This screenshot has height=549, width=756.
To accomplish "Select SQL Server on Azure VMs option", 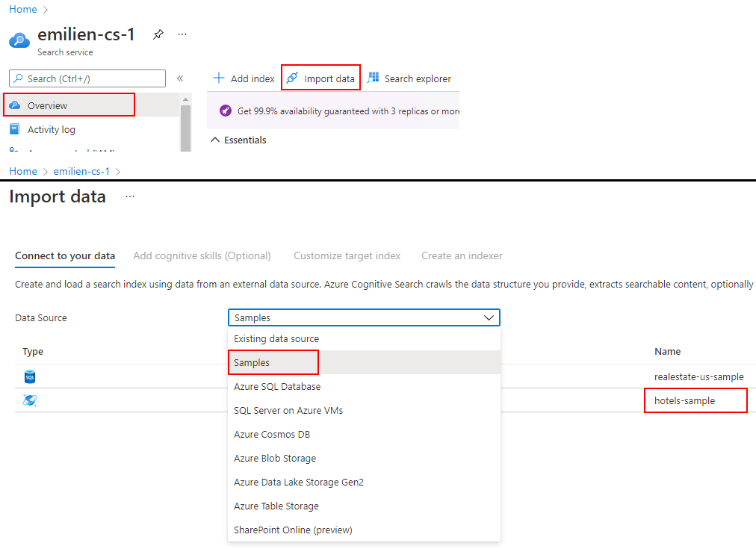I will pyautogui.click(x=364, y=411).
